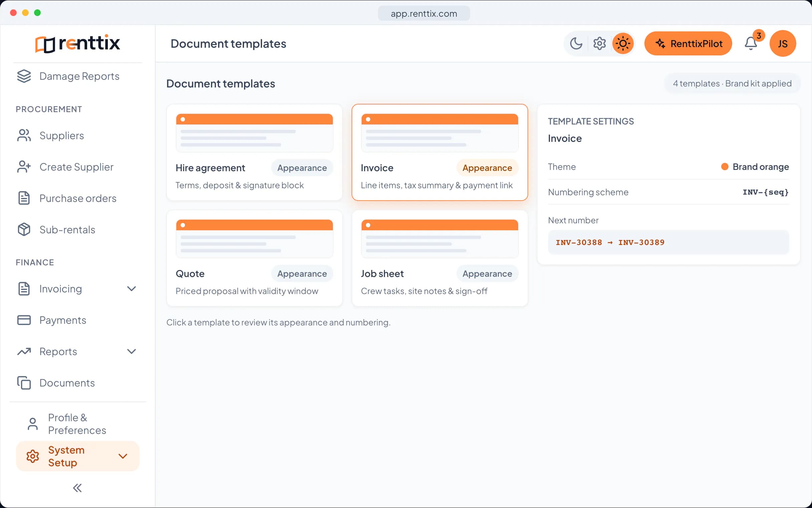Screen dimensions: 812x508
Task: Open Appearance for Invoice template
Action: coord(487,168)
